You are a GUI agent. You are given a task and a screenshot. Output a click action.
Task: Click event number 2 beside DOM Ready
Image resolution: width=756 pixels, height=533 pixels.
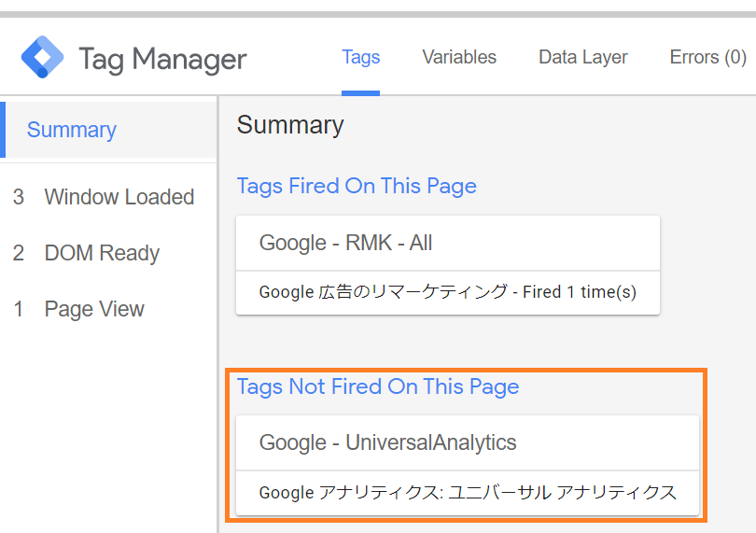point(19,253)
